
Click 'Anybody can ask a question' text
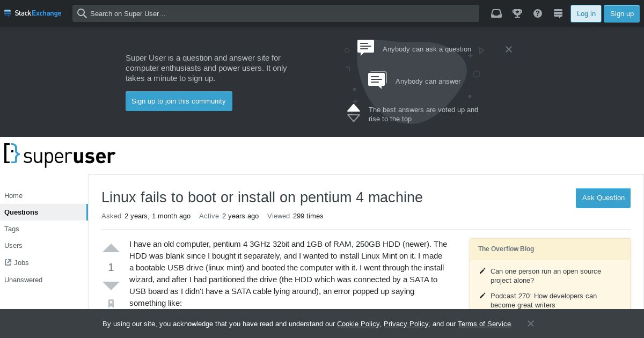click(427, 49)
